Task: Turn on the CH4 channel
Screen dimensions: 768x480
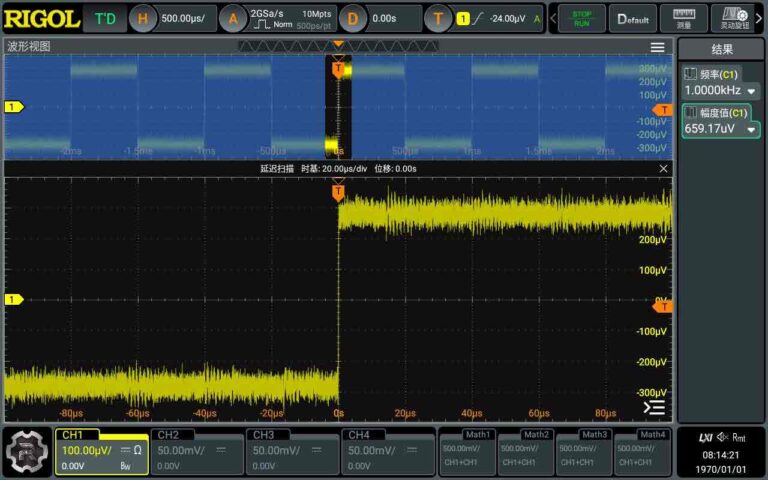Action: pyautogui.click(x=387, y=450)
